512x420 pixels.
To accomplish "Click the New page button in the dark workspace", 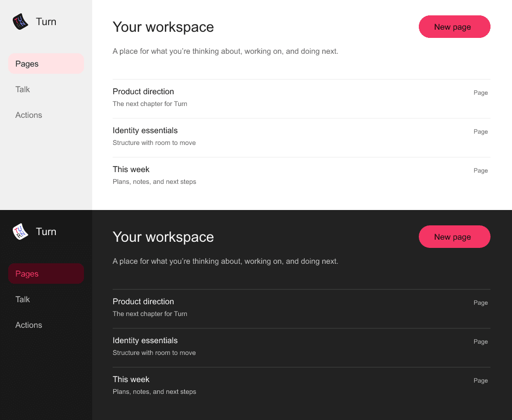I will (x=455, y=237).
